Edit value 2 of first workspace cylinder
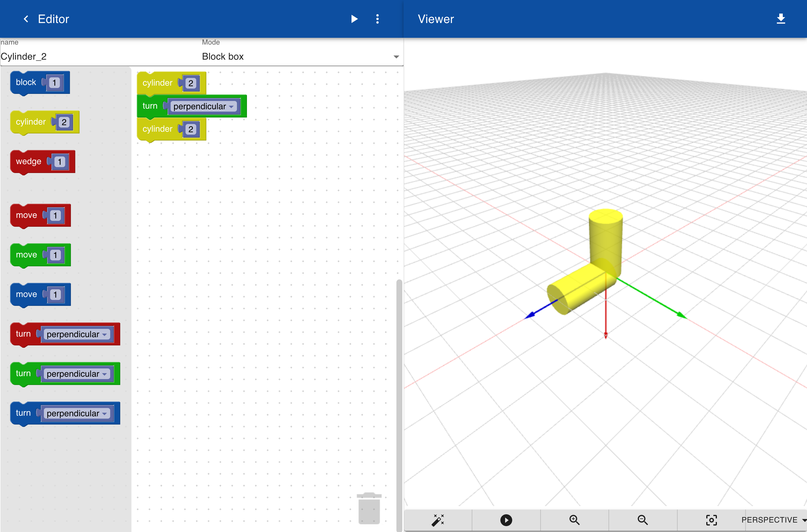The image size is (807, 532). pos(191,83)
